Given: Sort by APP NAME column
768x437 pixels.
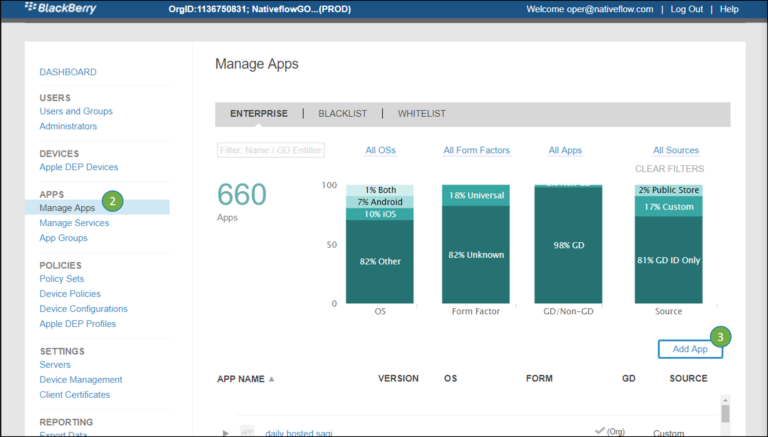Looking at the screenshot, I should click(x=241, y=379).
